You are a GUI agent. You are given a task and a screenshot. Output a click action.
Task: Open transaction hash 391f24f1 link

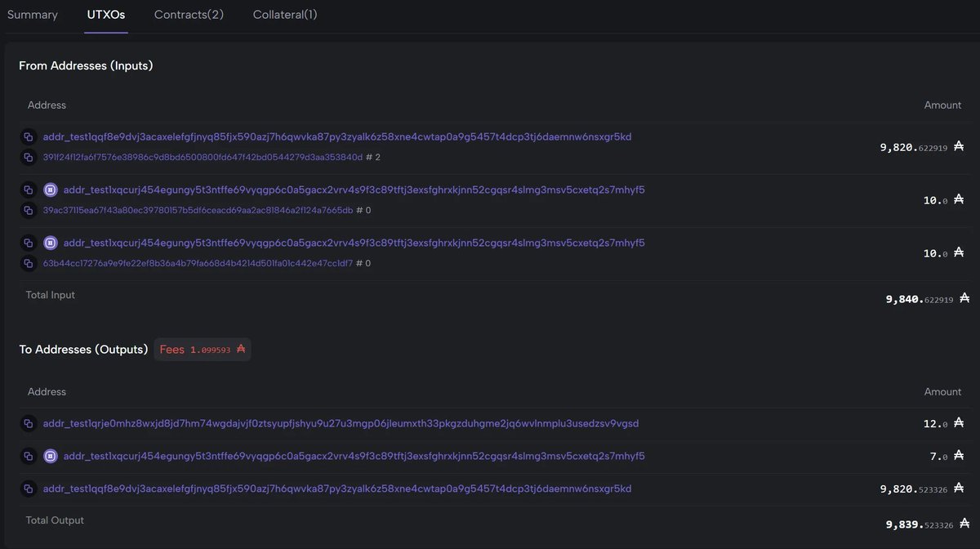pyautogui.click(x=203, y=158)
